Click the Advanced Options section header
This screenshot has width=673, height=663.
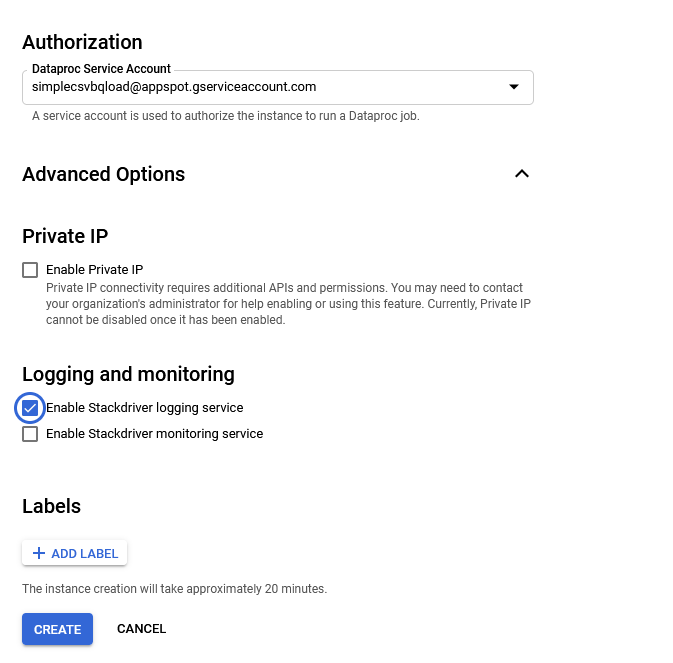[x=103, y=174]
